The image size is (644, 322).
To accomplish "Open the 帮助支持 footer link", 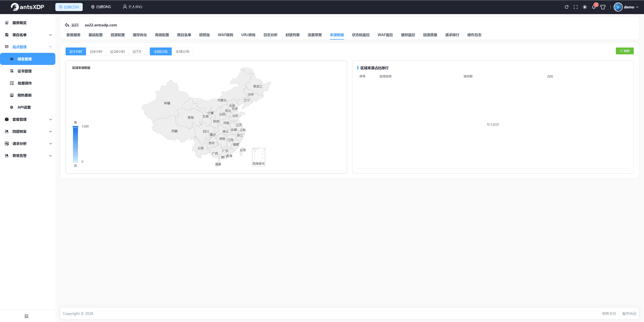I will 609,313.
